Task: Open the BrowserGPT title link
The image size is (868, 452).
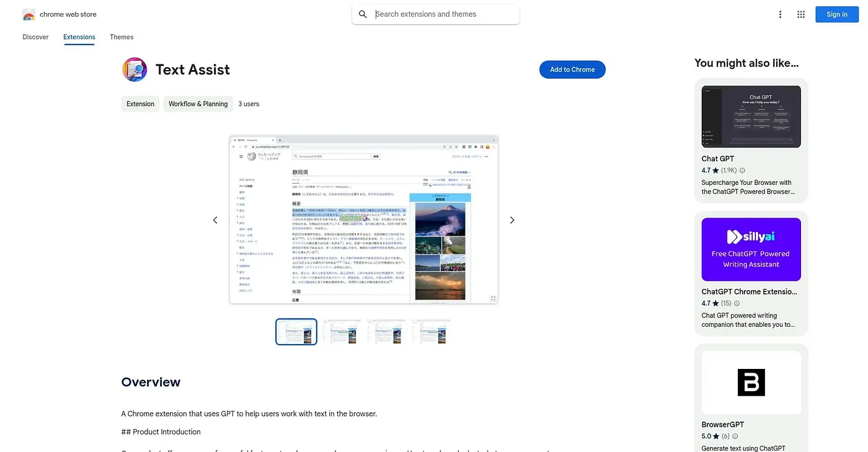Action: [x=723, y=425]
